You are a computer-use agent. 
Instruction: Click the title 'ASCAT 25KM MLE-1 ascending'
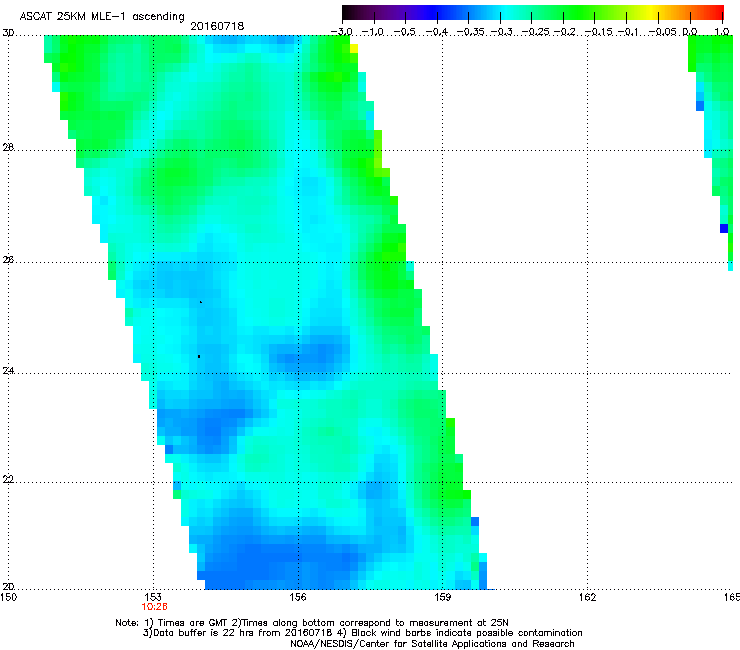[x=102, y=16]
